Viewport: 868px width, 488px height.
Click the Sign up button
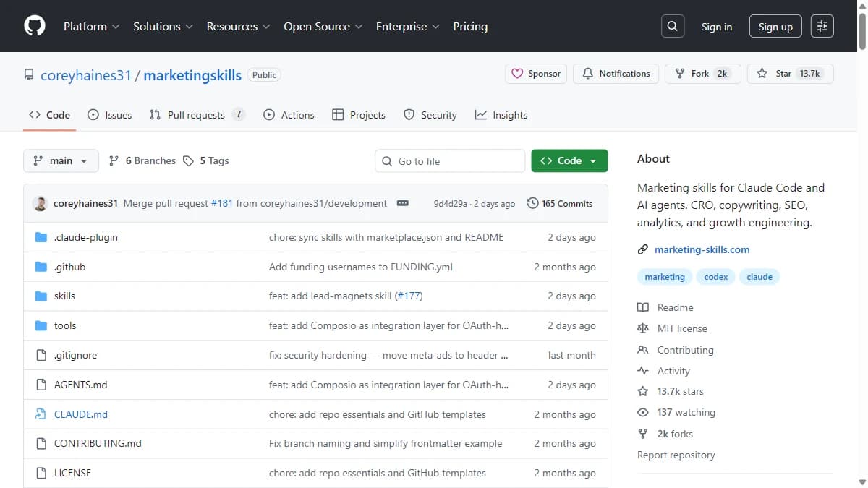(775, 27)
